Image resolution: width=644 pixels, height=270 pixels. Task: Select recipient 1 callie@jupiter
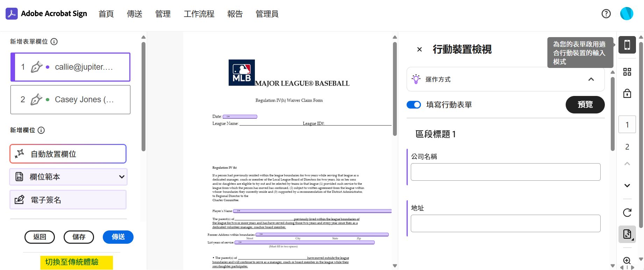point(71,67)
